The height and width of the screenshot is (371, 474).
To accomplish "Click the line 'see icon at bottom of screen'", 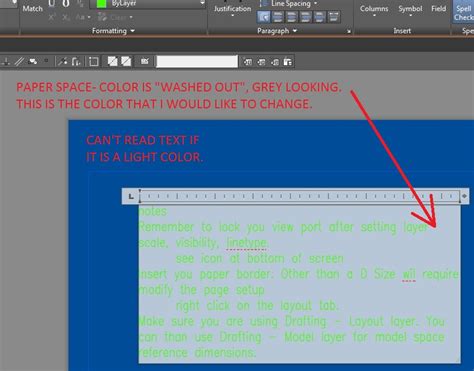I will [259, 259].
